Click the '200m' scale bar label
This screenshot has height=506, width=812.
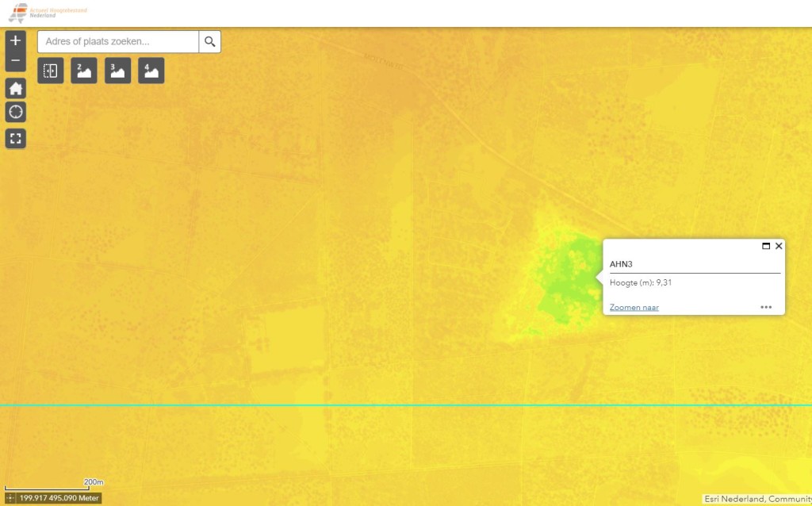click(94, 482)
